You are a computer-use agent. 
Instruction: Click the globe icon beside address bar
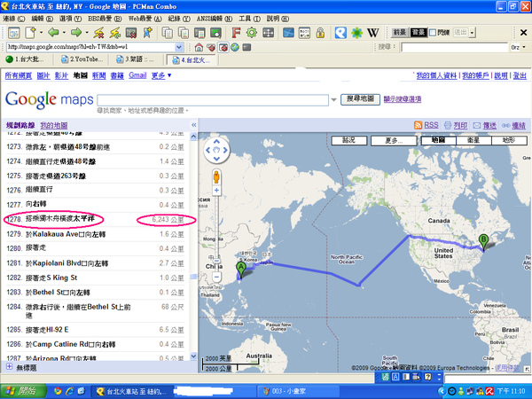(235, 47)
